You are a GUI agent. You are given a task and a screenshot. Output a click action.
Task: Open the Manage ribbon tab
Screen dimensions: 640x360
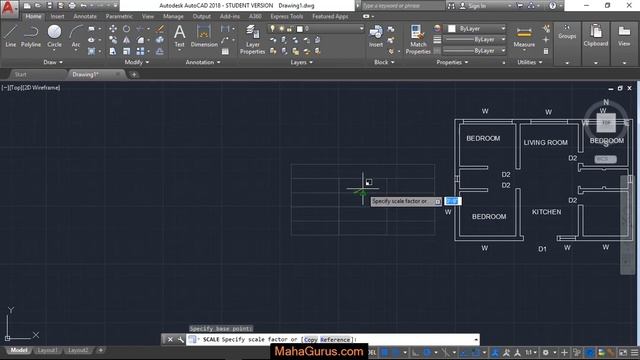click(x=173, y=16)
